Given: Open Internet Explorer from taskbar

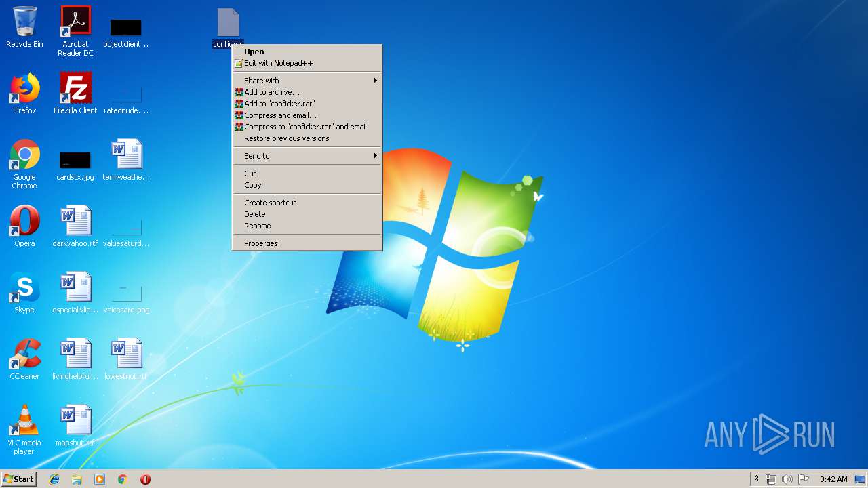Looking at the screenshot, I should 54,479.
